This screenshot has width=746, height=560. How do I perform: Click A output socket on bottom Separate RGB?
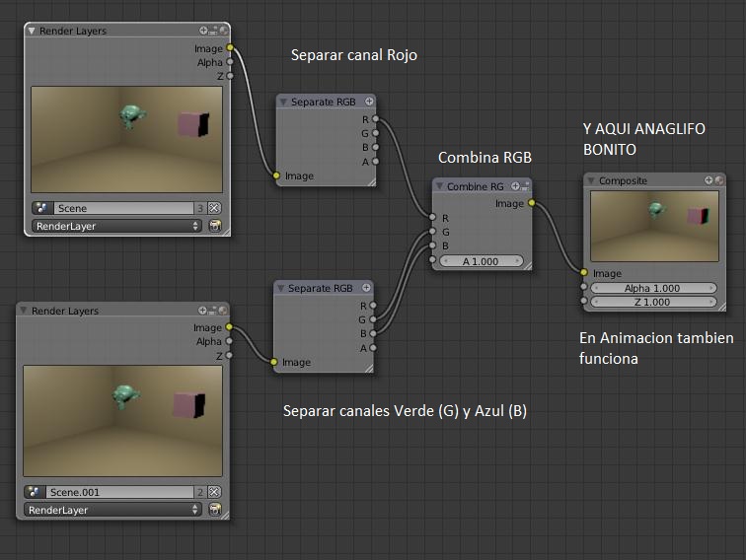click(373, 347)
